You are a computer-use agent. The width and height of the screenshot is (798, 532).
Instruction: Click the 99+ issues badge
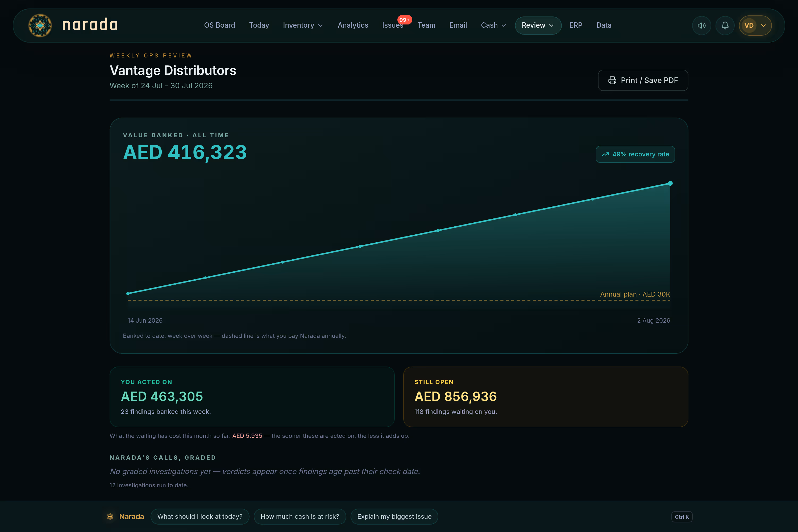[x=404, y=20]
